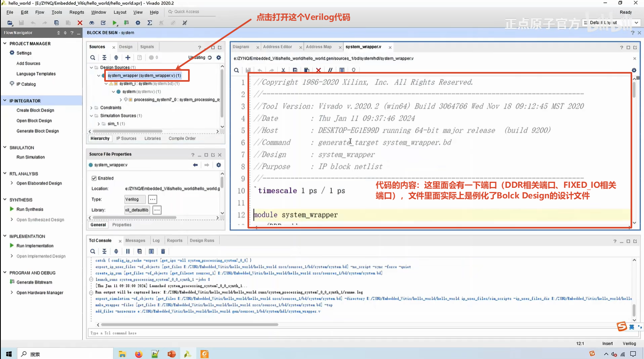
Task: Click the plus Add Sources icon in Sources panel
Action: (128, 58)
